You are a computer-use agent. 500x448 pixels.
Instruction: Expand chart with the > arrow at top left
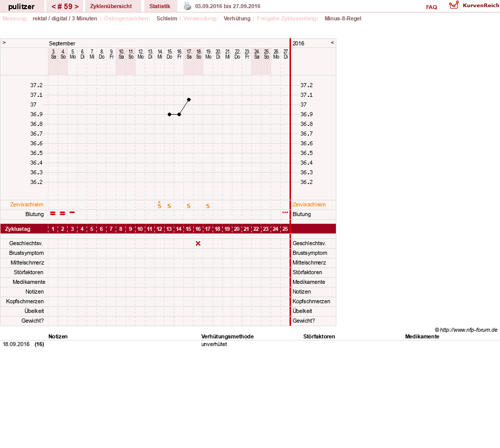[x=4, y=42]
